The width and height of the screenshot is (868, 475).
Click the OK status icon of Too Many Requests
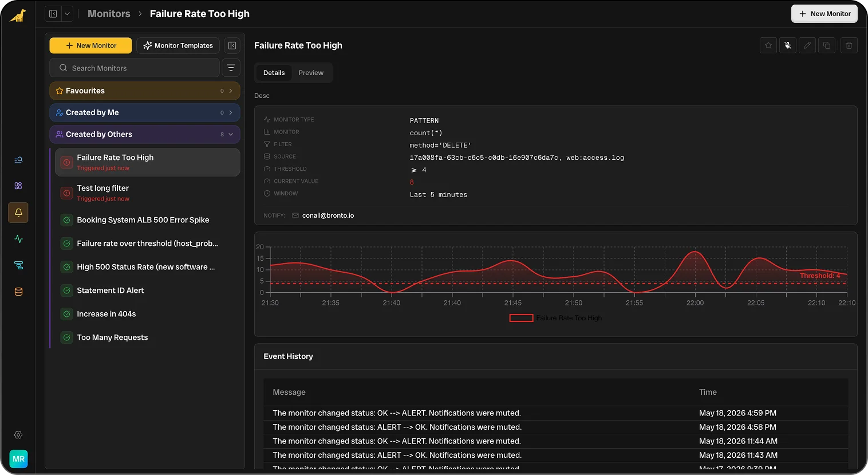pyautogui.click(x=66, y=337)
